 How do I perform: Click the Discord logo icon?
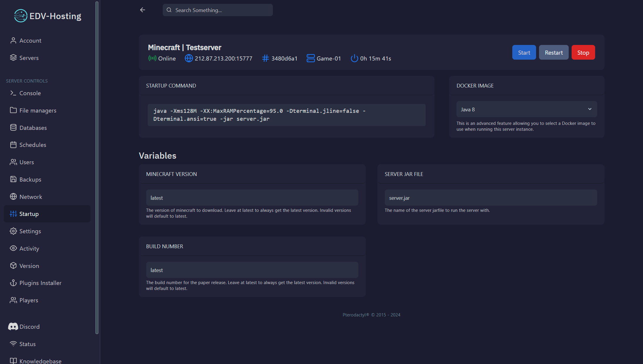click(13, 326)
